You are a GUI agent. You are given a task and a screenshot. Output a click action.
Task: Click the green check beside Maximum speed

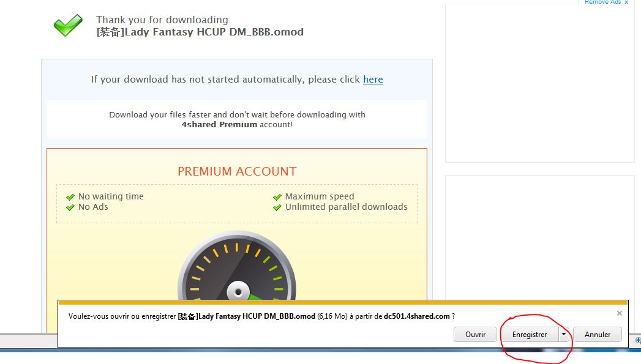[277, 197]
